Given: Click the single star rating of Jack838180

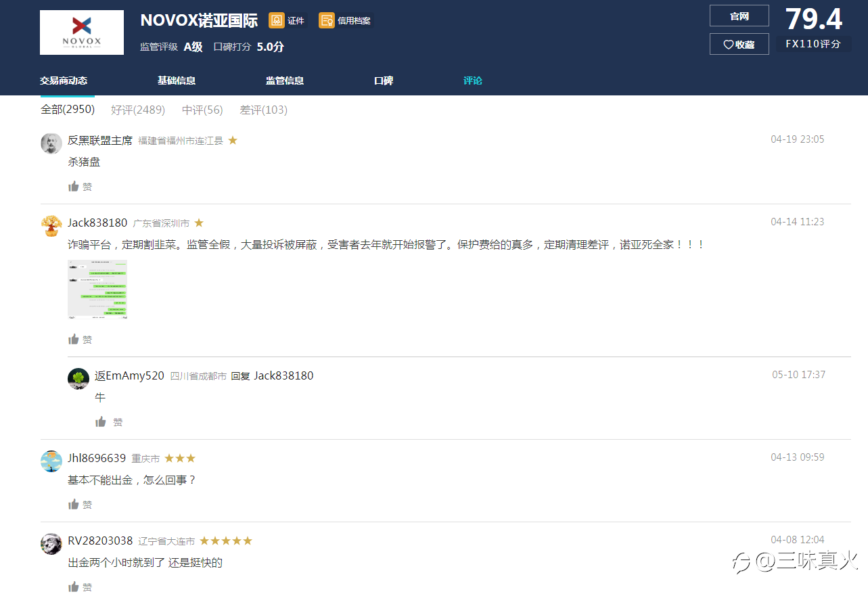Looking at the screenshot, I should click(x=199, y=223).
